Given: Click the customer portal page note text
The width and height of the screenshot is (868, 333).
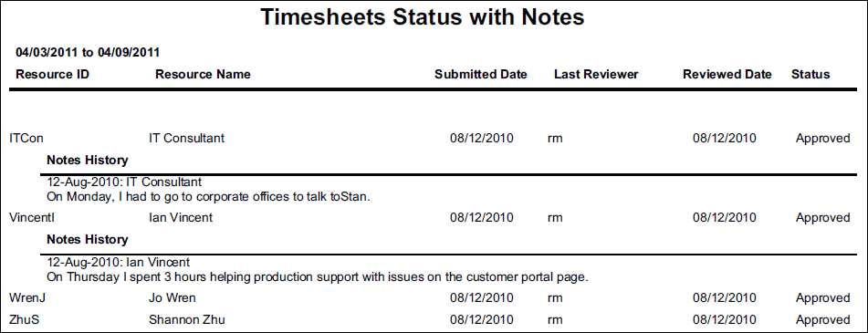Looking at the screenshot, I should [318, 276].
